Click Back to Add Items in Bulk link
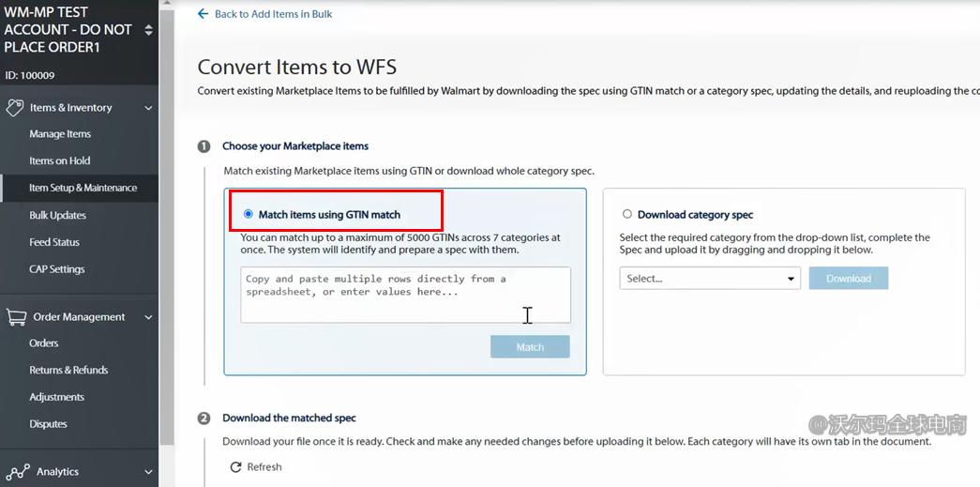 tap(274, 14)
